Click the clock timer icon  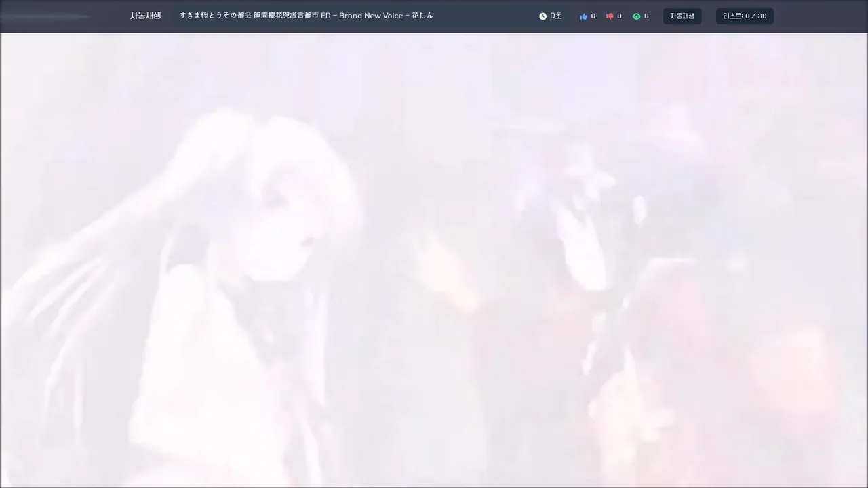(542, 16)
